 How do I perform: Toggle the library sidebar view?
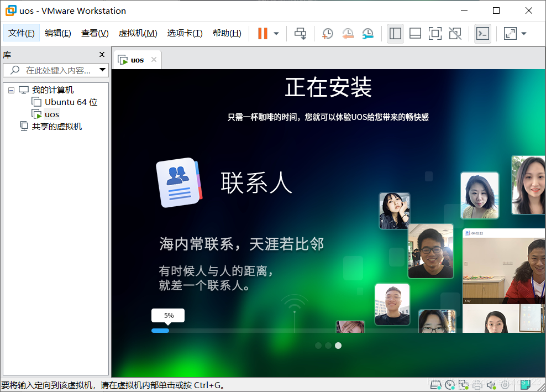point(395,34)
